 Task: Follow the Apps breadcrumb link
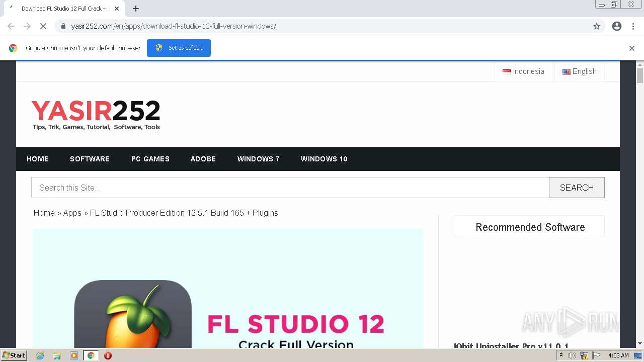tap(72, 213)
